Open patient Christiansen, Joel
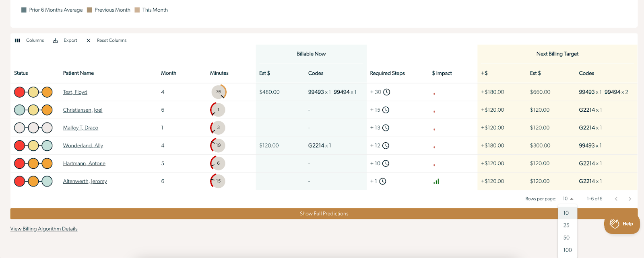This screenshot has width=644, height=258. coord(83,110)
